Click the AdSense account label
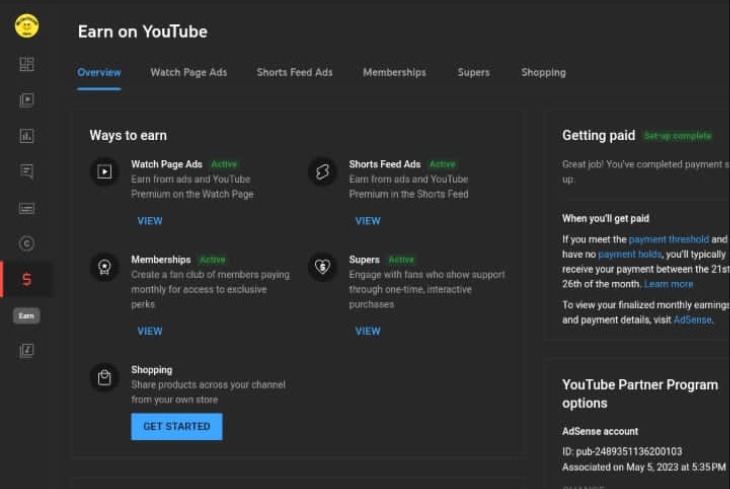Screen dimensions: 730x489 point(600,431)
